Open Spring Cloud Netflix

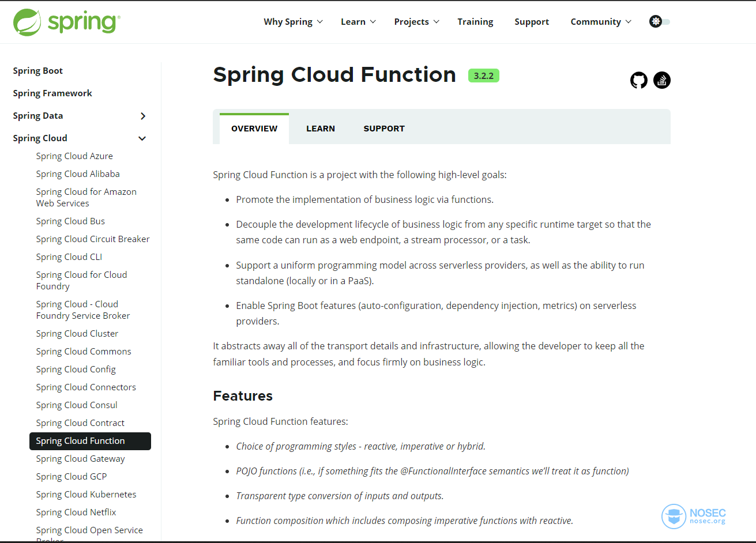[x=76, y=512]
